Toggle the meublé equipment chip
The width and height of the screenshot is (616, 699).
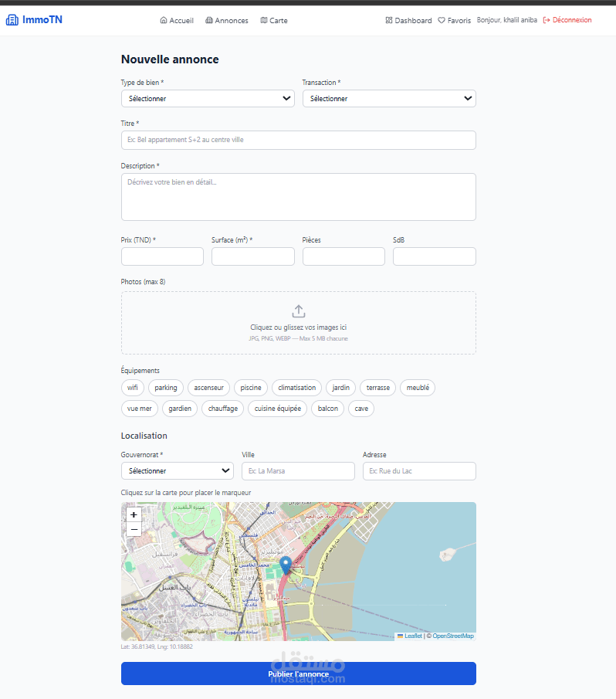coord(418,388)
